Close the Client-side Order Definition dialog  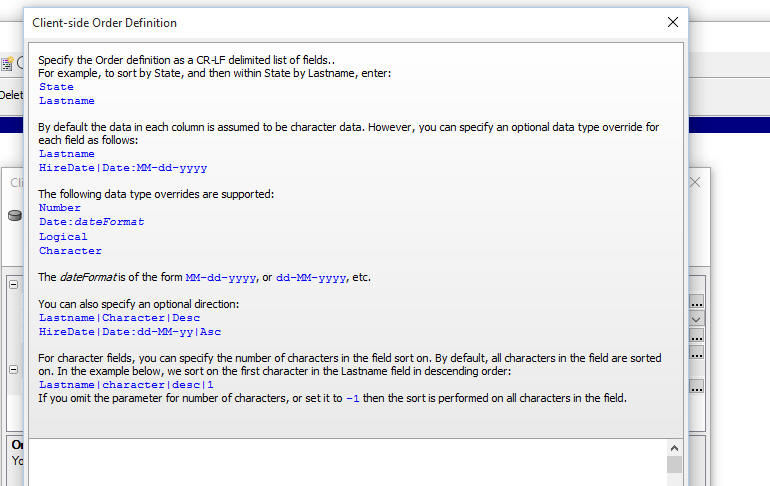[x=673, y=22]
